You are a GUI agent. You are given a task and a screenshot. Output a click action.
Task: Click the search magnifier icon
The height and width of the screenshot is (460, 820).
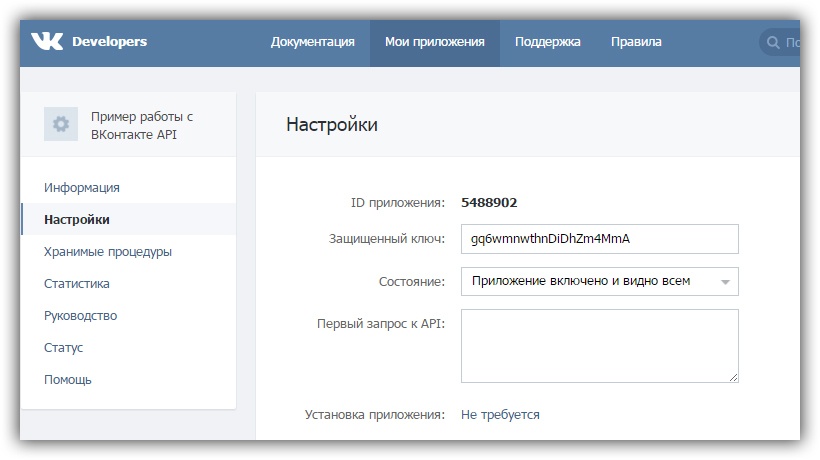click(x=773, y=42)
